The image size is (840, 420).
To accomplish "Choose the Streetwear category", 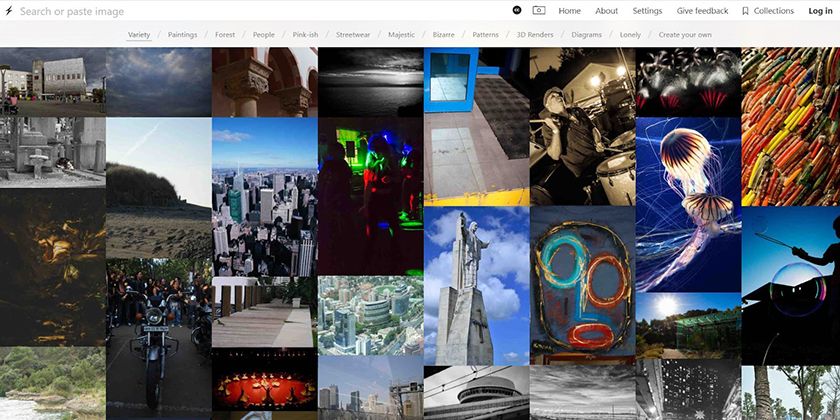I will pyautogui.click(x=353, y=34).
